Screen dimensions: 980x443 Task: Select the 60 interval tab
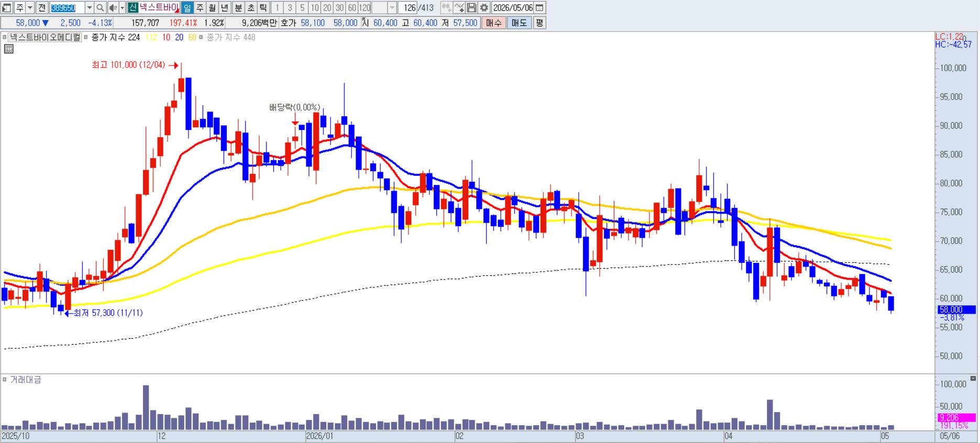pyautogui.click(x=352, y=8)
